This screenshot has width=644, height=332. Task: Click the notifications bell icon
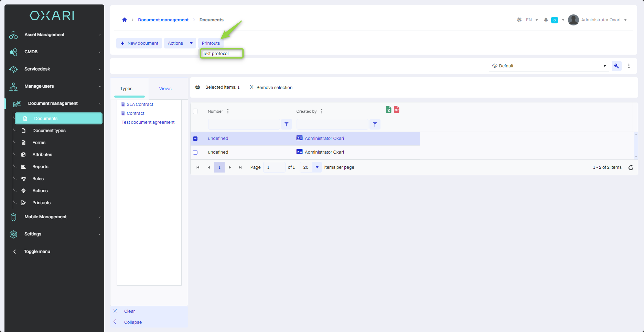pos(546,20)
